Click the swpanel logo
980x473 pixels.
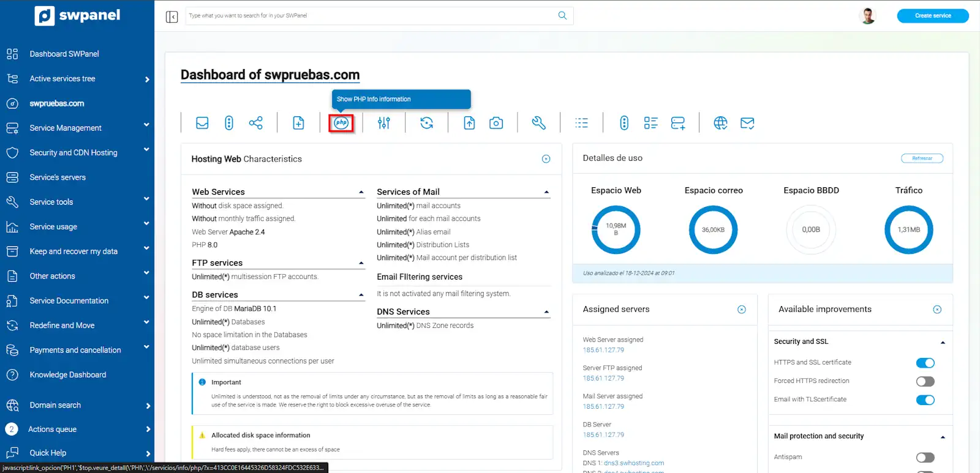tap(77, 15)
